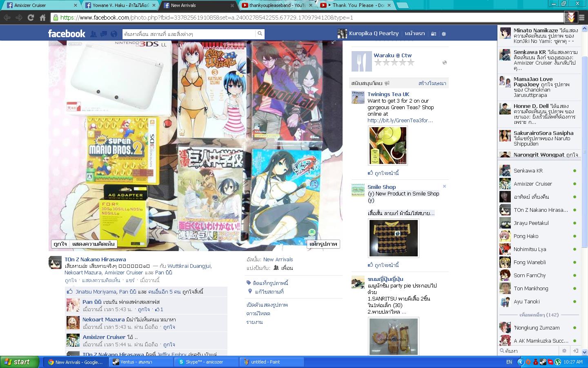Image resolution: width=588 pixels, height=368 pixels.
Task: Click the EN language indicator
Action: (509, 362)
